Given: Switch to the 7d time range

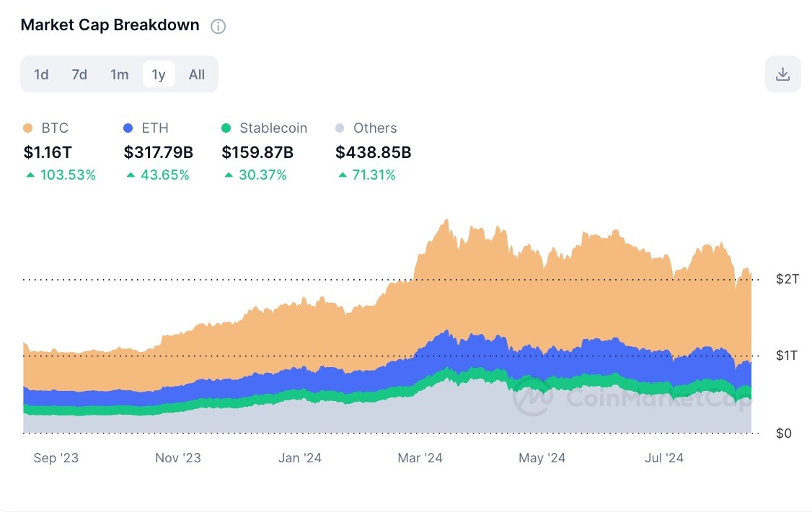Looking at the screenshot, I should pos(79,74).
